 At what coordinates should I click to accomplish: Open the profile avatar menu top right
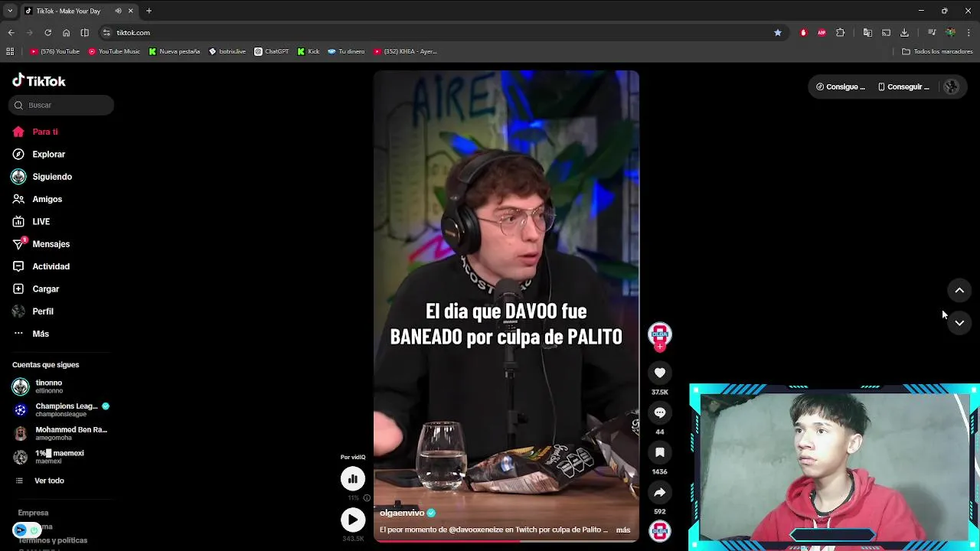[952, 86]
